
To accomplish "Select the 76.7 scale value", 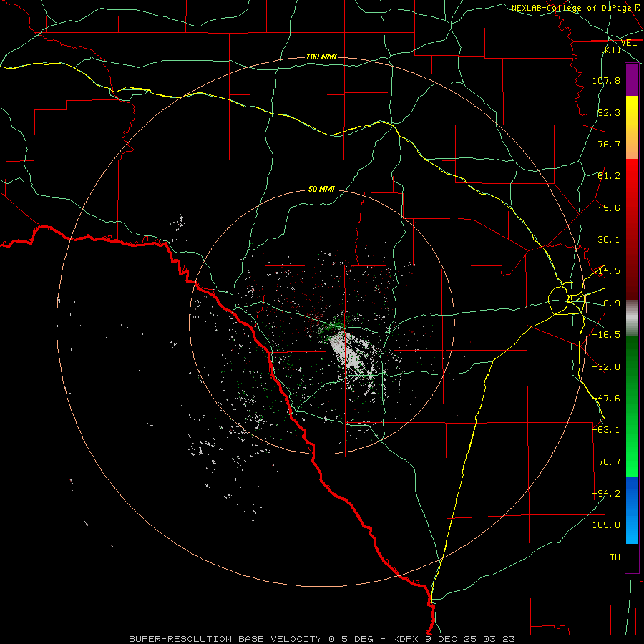I will click(609, 144).
